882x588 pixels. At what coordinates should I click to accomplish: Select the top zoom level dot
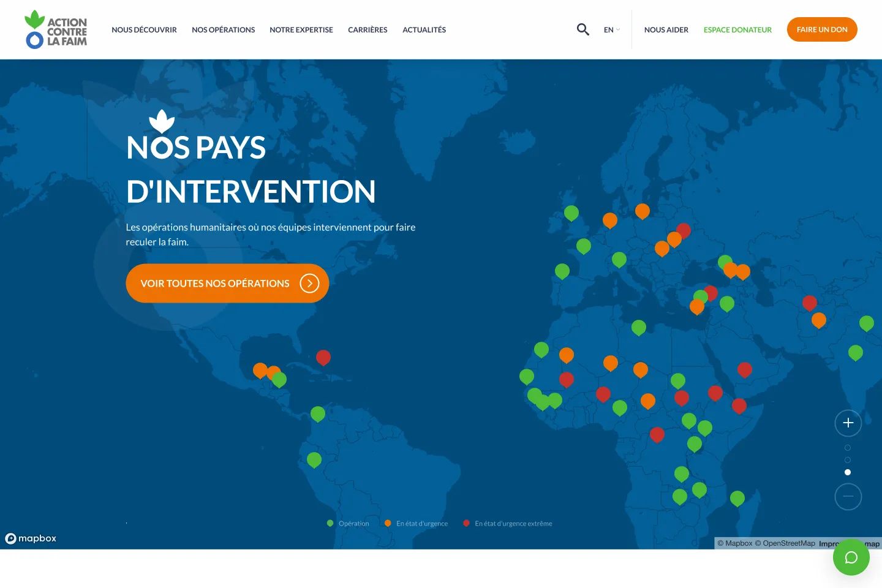[848, 448]
